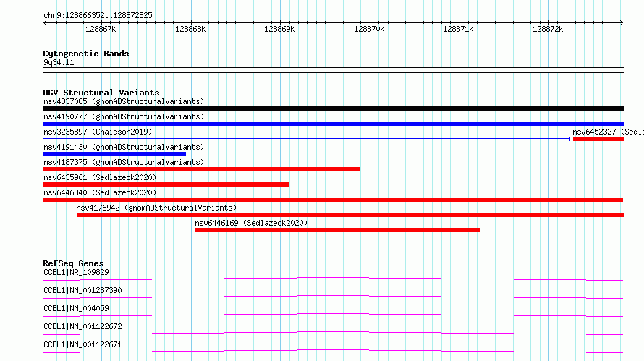The image size is (644, 361).
Task: Open variant nsv6446340 (Sedlazeck2020) label
Action: (x=100, y=192)
